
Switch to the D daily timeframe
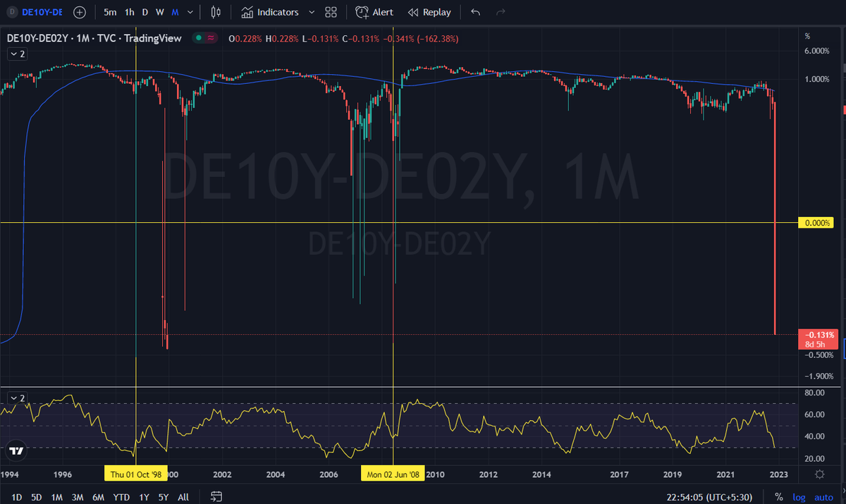click(x=145, y=12)
